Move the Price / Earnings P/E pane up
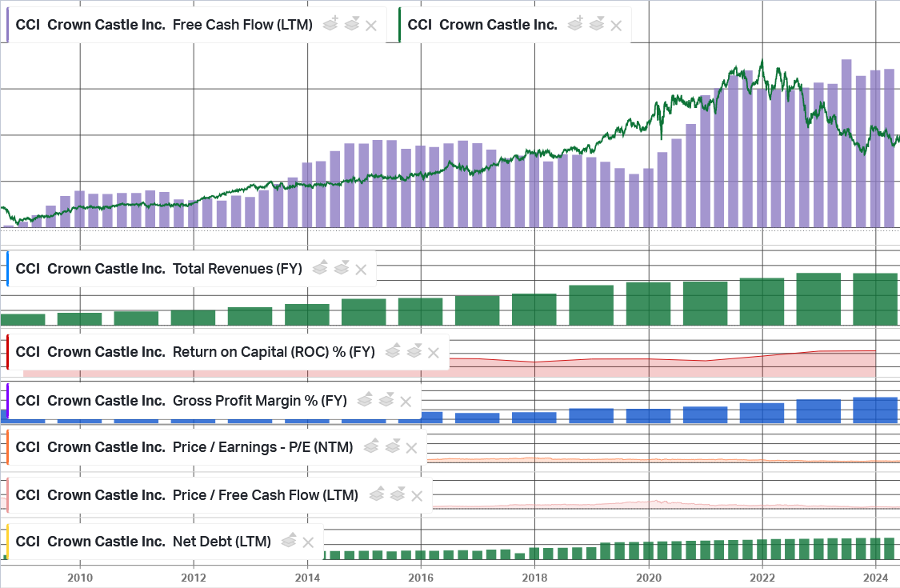 click(x=371, y=446)
